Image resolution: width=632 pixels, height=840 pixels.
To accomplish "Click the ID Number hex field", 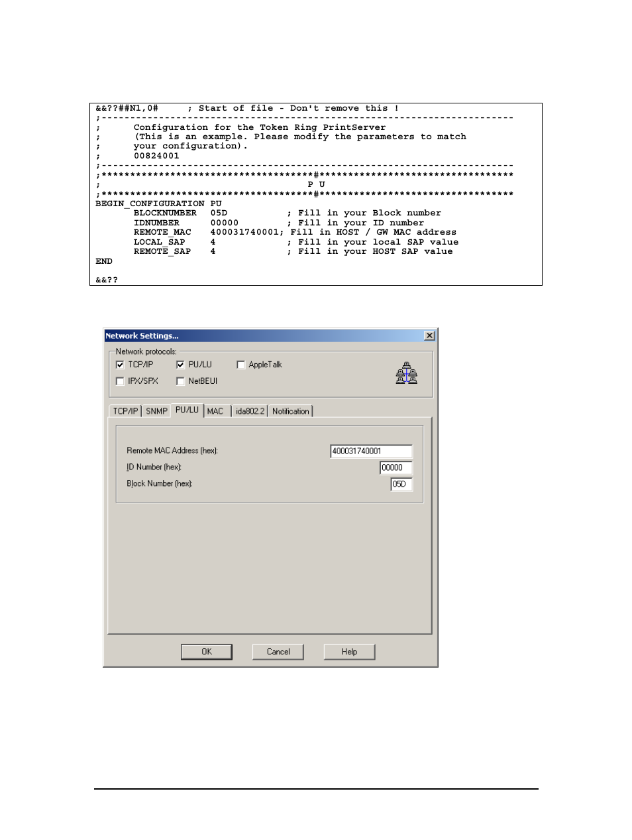I will click(x=395, y=467).
